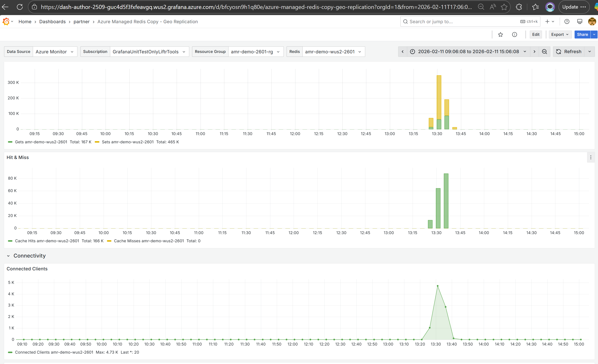Image resolution: width=598 pixels, height=364 pixels.
Task: Toggle Cache Misses series in legend
Action: (148, 241)
